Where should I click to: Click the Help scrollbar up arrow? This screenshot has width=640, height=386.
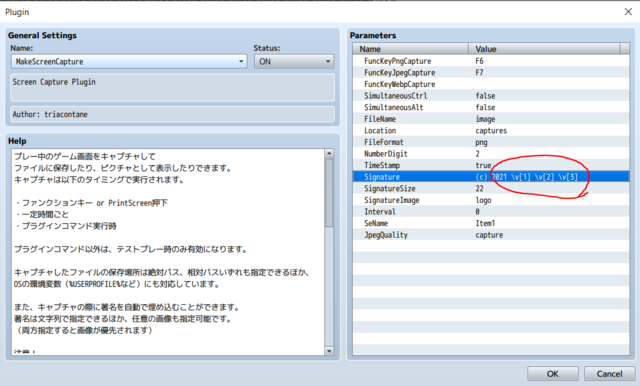[x=329, y=154]
